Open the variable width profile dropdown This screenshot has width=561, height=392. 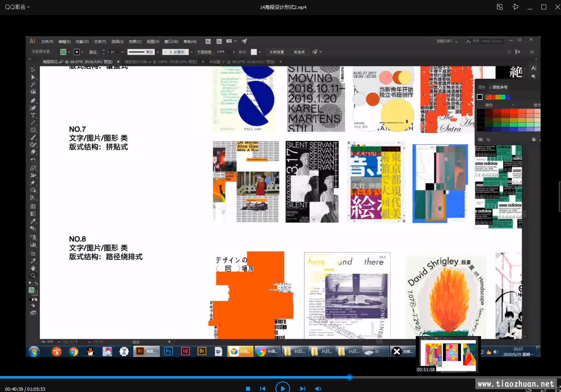[x=157, y=52]
